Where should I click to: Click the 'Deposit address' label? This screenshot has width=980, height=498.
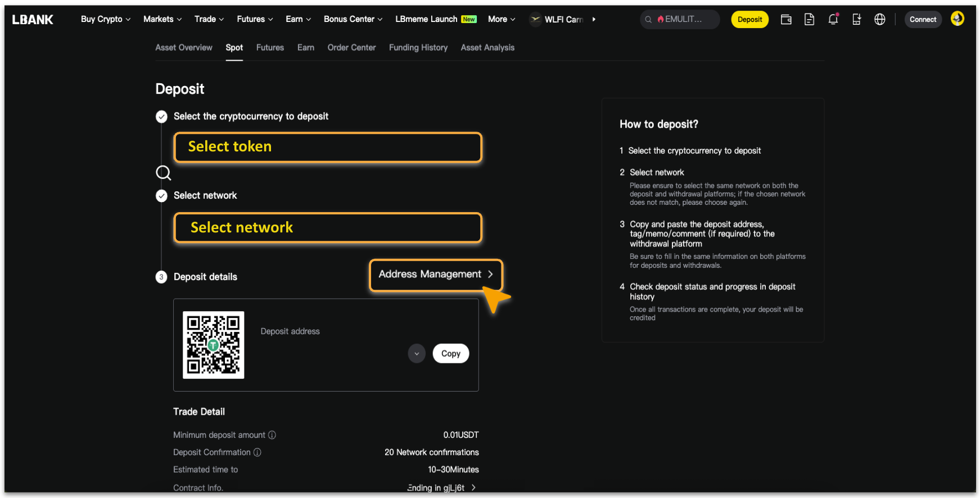(x=290, y=331)
